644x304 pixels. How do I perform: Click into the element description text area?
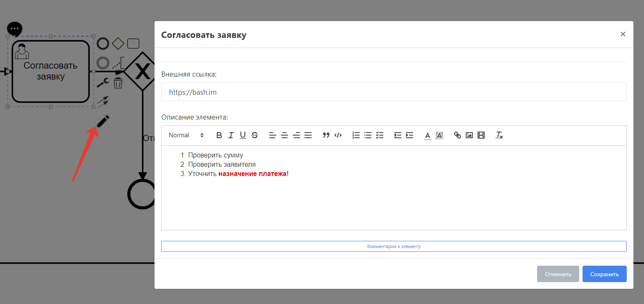pyautogui.click(x=394, y=188)
